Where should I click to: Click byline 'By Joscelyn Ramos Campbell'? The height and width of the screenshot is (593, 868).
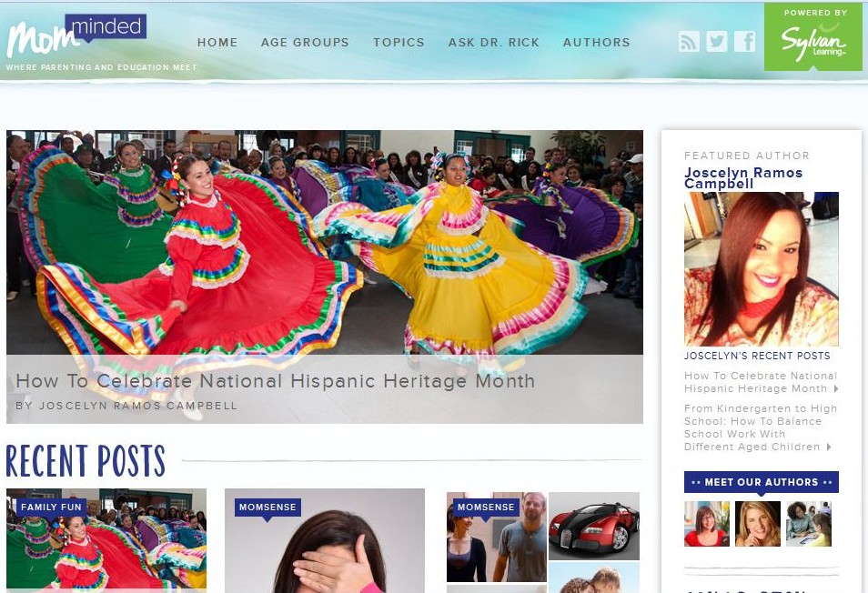(x=126, y=406)
